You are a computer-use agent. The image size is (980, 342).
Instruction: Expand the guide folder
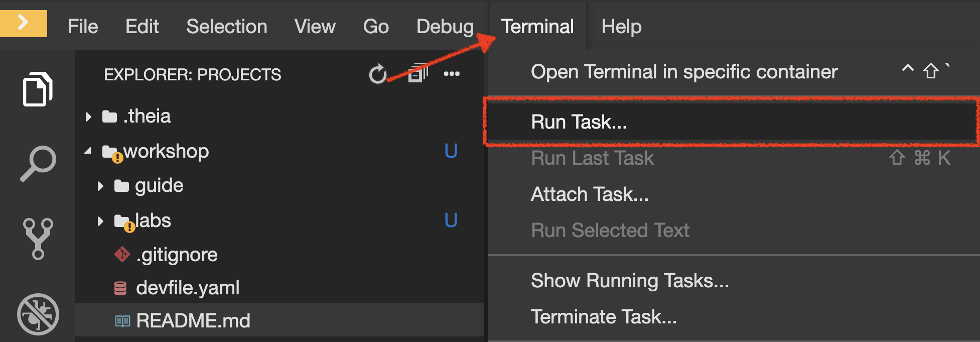tap(100, 185)
